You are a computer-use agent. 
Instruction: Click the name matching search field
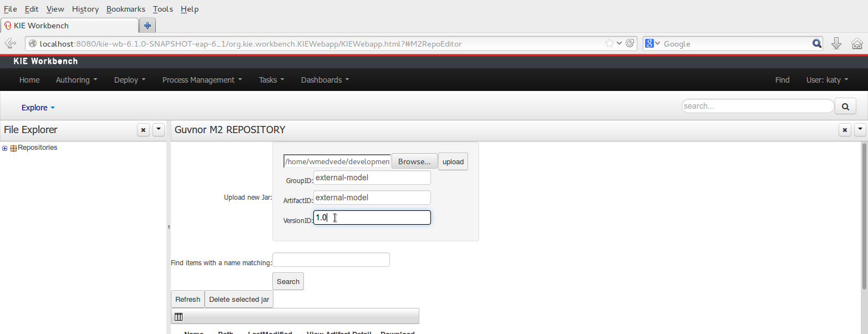coord(331,260)
